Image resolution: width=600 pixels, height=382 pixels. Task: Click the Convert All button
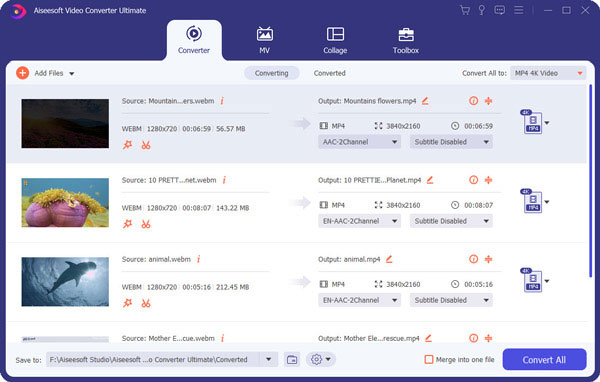click(544, 359)
